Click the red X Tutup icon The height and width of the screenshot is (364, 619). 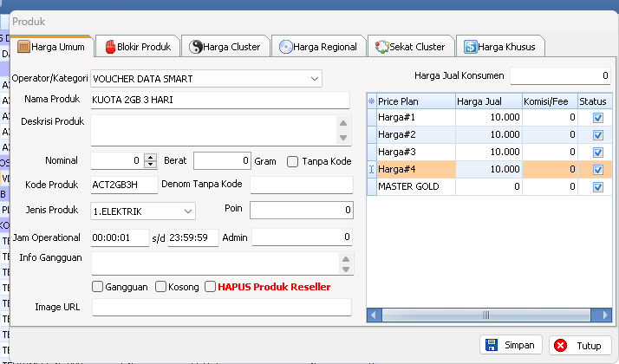coord(560,346)
